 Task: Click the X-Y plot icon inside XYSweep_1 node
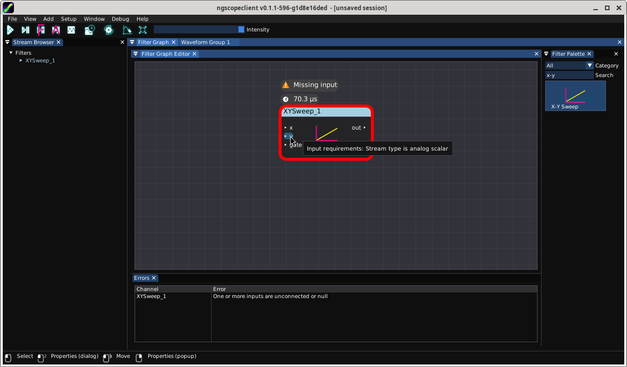(x=327, y=133)
